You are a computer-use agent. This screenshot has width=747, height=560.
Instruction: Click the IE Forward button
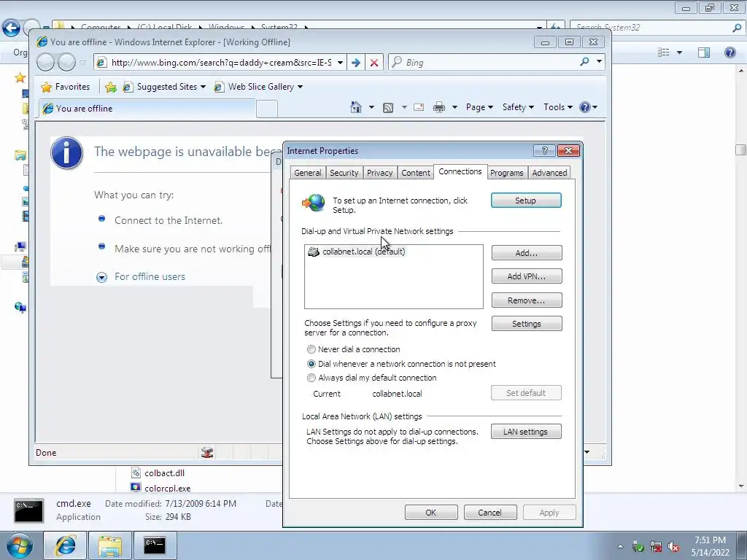point(66,62)
